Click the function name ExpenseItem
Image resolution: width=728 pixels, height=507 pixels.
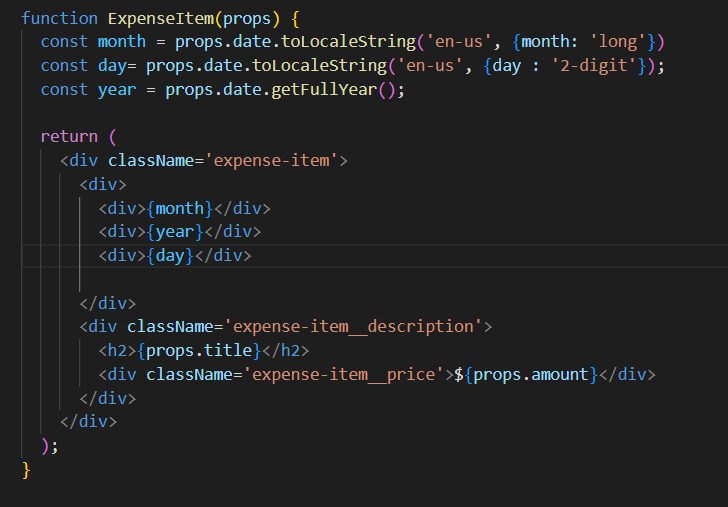point(161,19)
